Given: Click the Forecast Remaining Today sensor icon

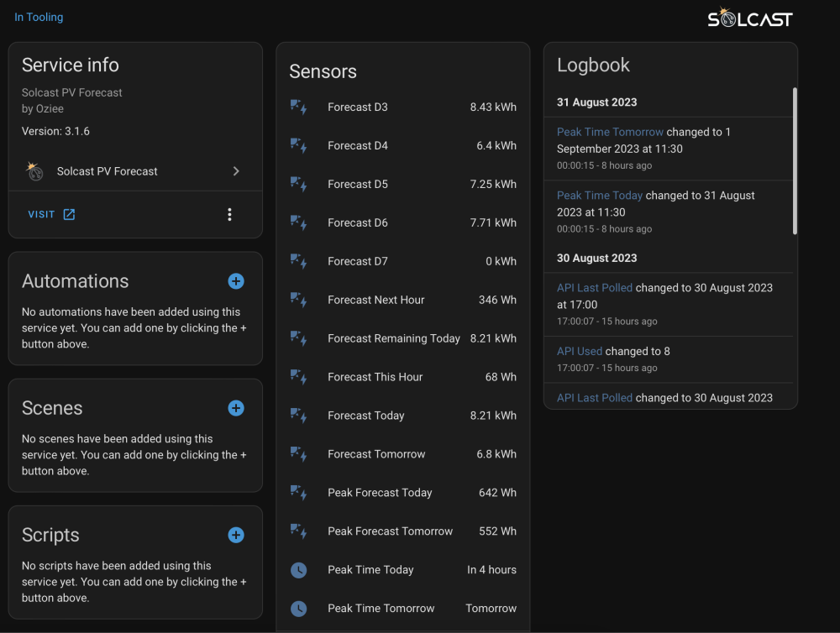Looking at the screenshot, I should (298, 338).
